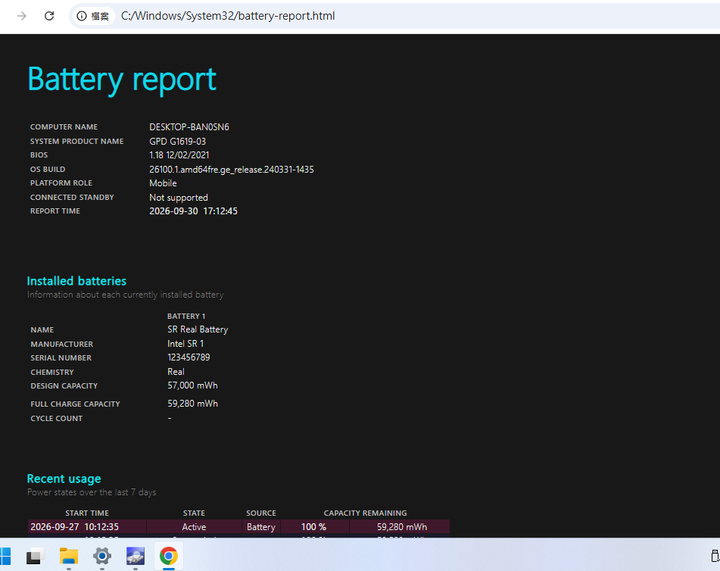The image size is (720, 571).
Task: Select platform role value Mobile
Action: 163,183
